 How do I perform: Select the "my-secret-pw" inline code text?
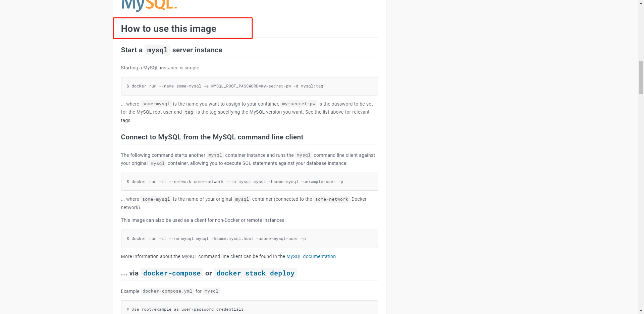299,104
